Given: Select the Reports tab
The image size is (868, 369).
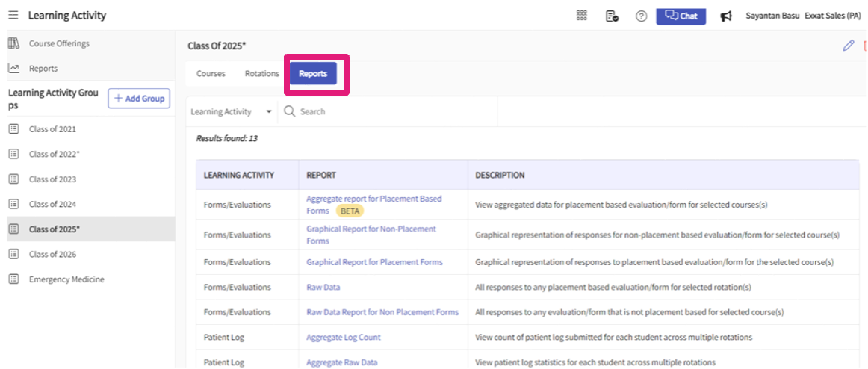Looking at the screenshot, I should click(313, 74).
